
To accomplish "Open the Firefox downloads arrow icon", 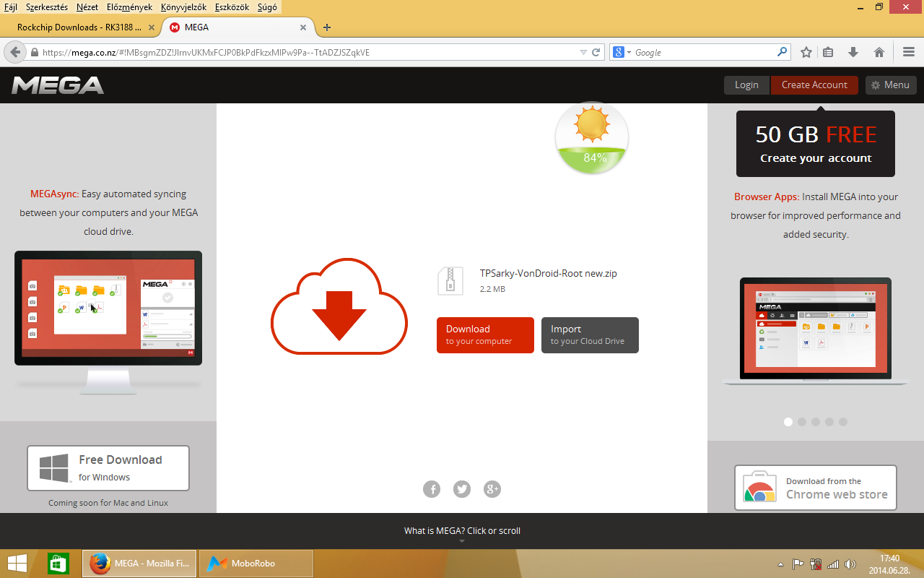I will [x=853, y=52].
